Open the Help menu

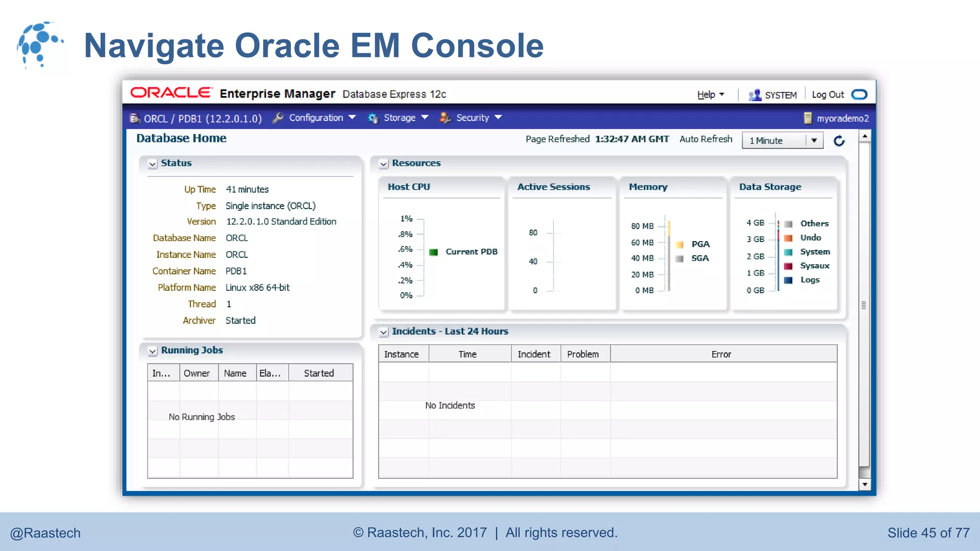coord(711,95)
